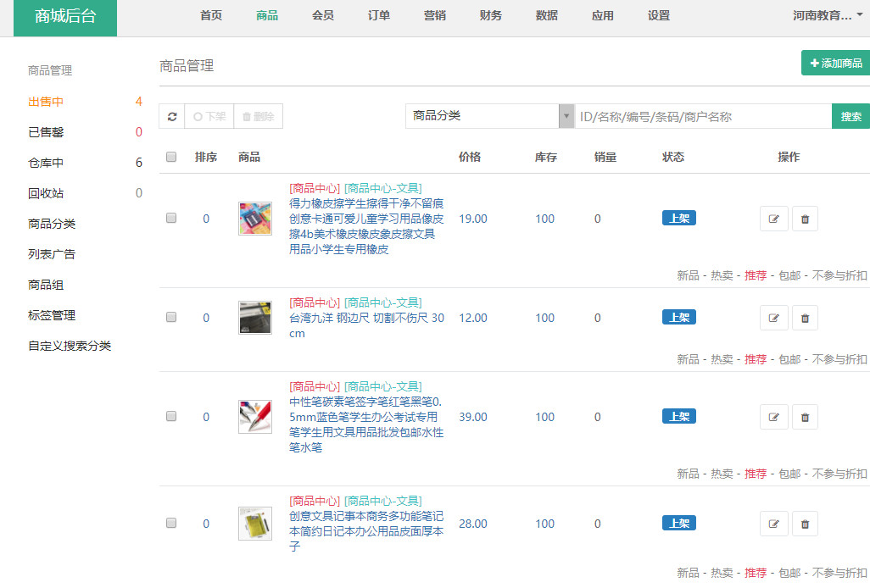This screenshot has height=588, width=870.
Task: Click the 上架 status badge for pen
Action: pos(678,416)
